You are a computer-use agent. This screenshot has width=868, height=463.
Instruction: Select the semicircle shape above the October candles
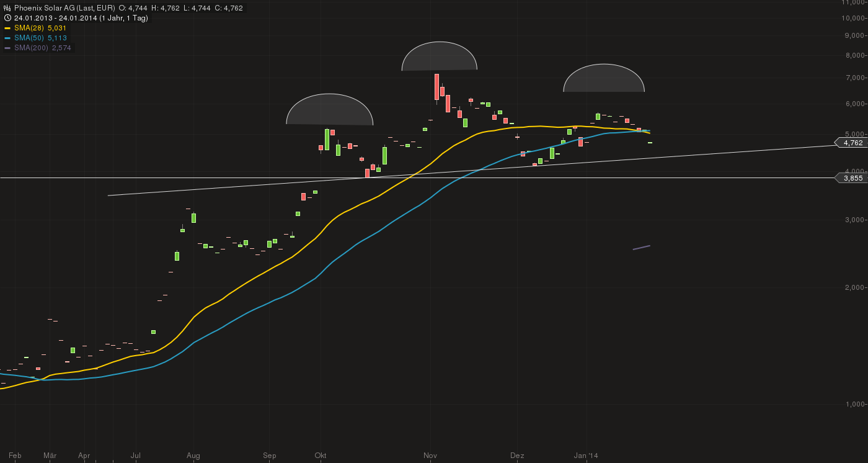(x=330, y=109)
